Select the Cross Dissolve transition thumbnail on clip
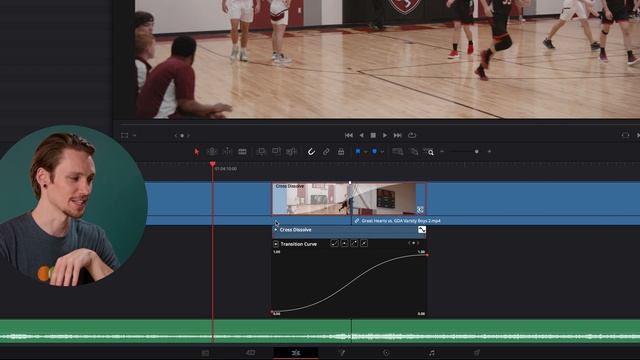Viewport: 640px width, 360px height. (x=349, y=199)
